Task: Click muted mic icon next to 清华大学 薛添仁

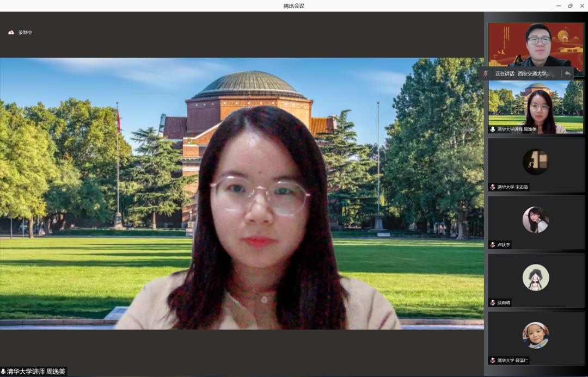Action: (x=493, y=360)
